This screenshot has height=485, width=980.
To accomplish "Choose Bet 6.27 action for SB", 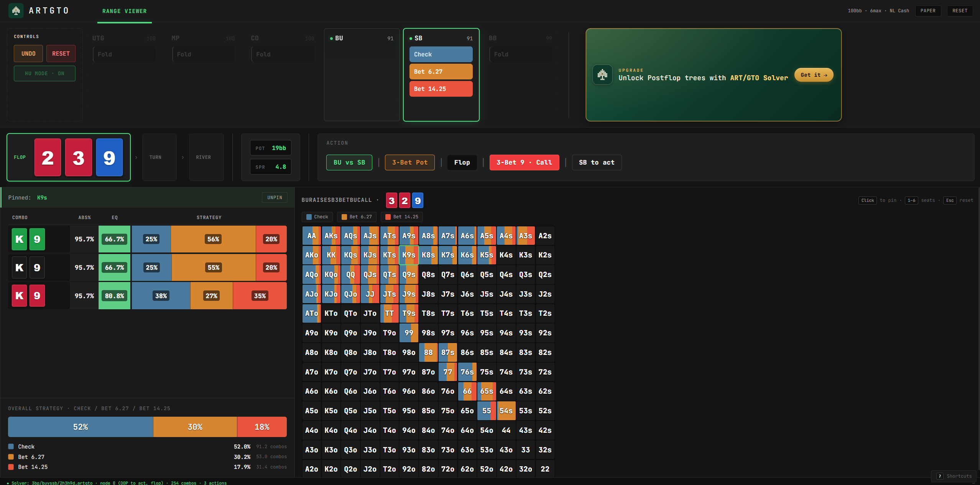I will (x=441, y=71).
